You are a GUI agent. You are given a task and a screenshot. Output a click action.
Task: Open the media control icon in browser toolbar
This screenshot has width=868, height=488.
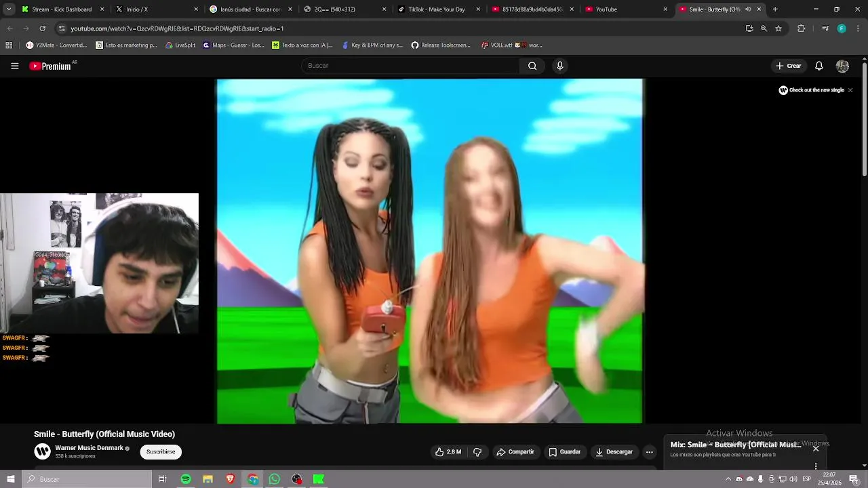[825, 28]
